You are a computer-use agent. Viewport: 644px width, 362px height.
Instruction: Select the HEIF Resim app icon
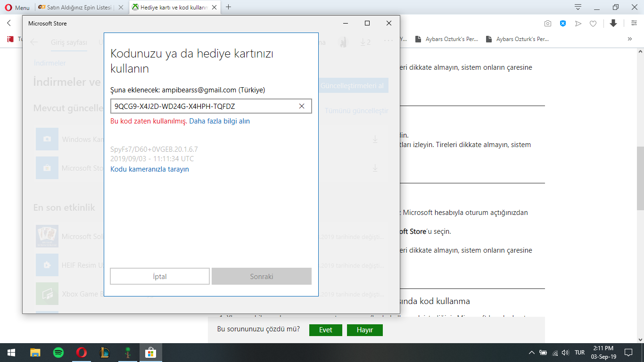(x=47, y=265)
